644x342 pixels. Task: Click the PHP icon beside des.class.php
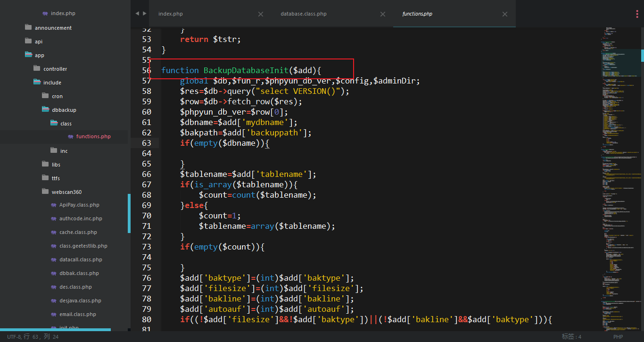click(54, 287)
